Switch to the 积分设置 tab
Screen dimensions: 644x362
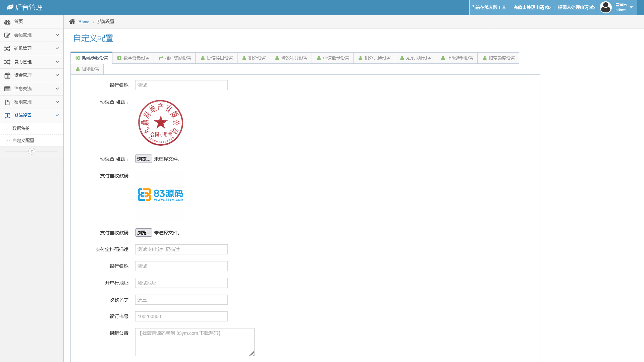click(x=254, y=58)
